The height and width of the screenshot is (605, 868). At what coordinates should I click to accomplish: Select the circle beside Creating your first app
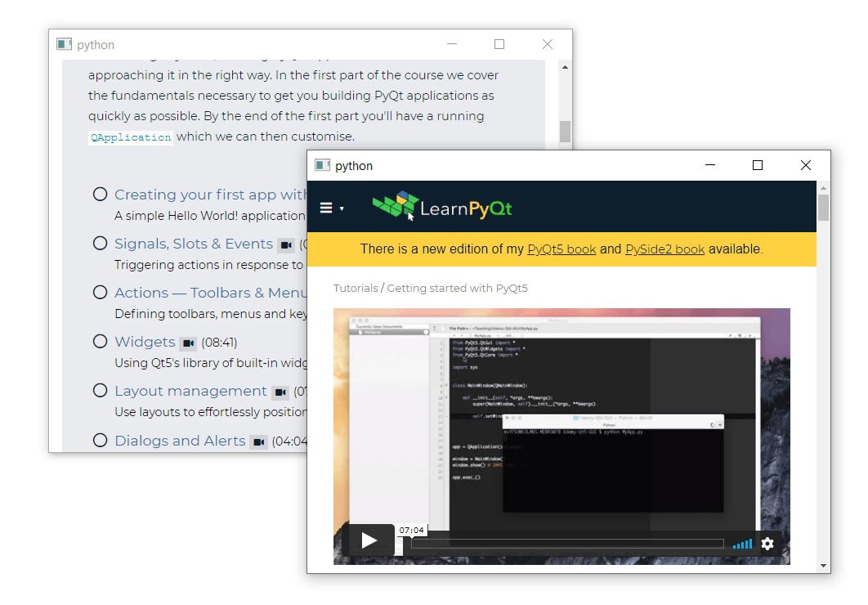[100, 194]
